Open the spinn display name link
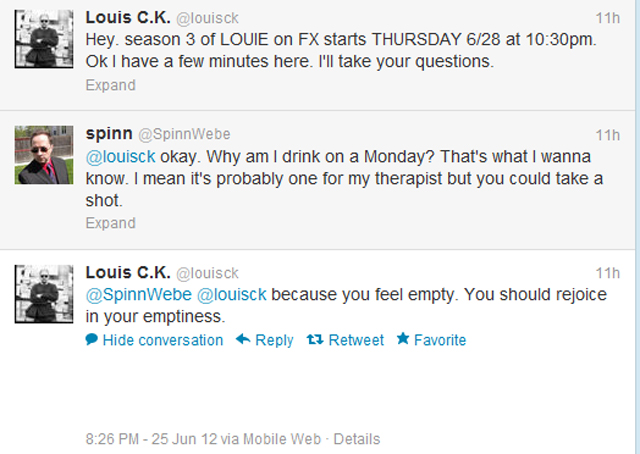 (108, 133)
